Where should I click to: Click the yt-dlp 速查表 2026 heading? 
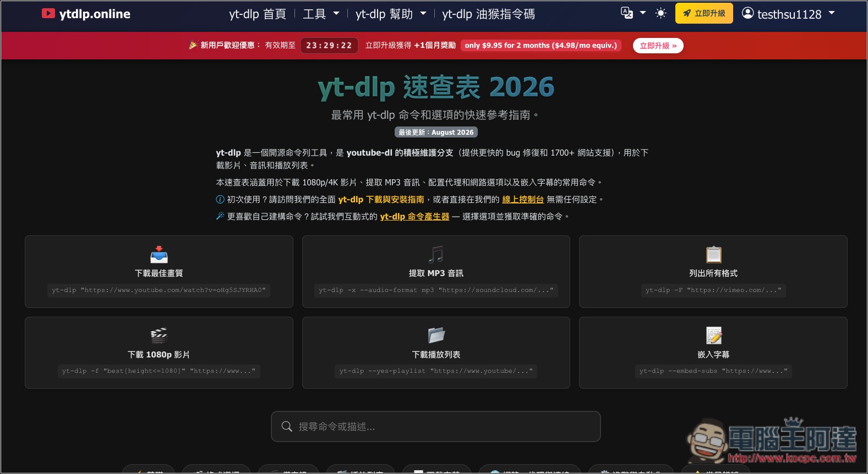[436, 87]
